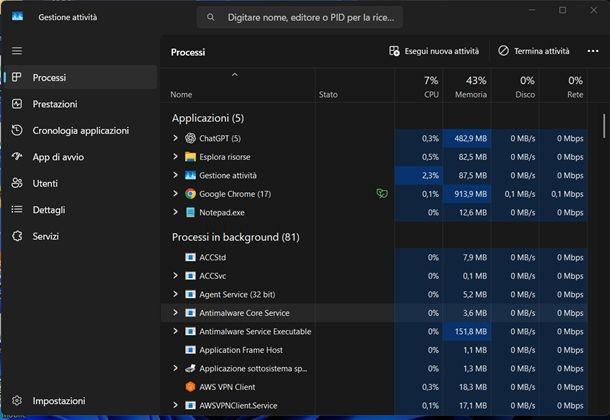The width and height of the screenshot is (610, 420).
Task: Click the Servizi puzzle icon
Action: (x=17, y=236)
